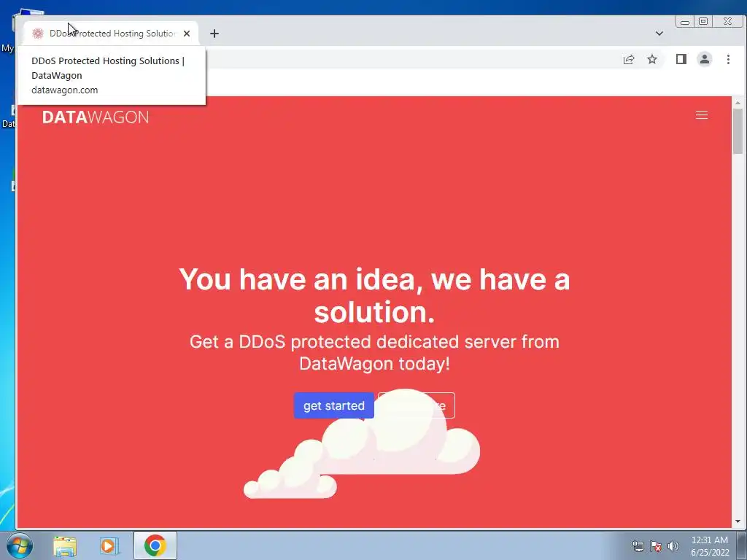Open Chrome's three-dot menu
This screenshot has width=747, height=560.
click(728, 60)
